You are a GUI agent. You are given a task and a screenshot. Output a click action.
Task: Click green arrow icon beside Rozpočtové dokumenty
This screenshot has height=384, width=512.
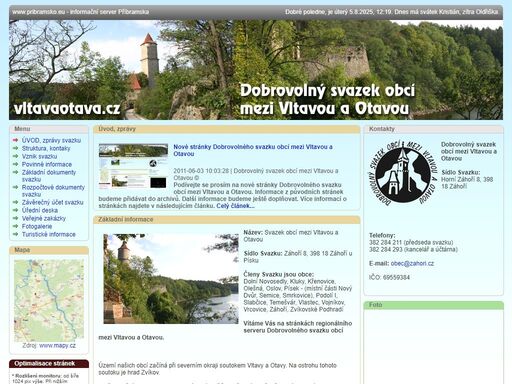point(15,187)
